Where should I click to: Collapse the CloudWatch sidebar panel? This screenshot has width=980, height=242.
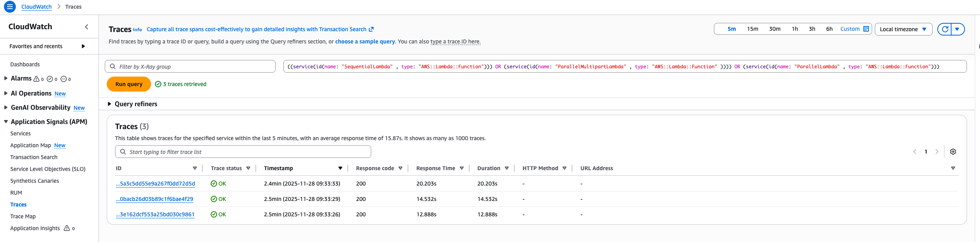(87, 27)
